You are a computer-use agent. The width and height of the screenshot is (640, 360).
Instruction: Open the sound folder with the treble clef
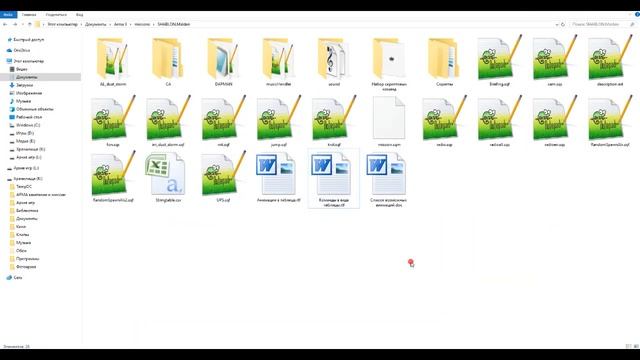(x=334, y=62)
